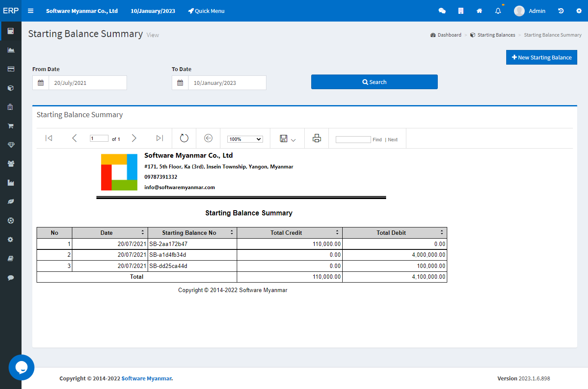The height and width of the screenshot is (389, 588).
Task: Click the New Starting Balance button
Action: [x=542, y=57]
